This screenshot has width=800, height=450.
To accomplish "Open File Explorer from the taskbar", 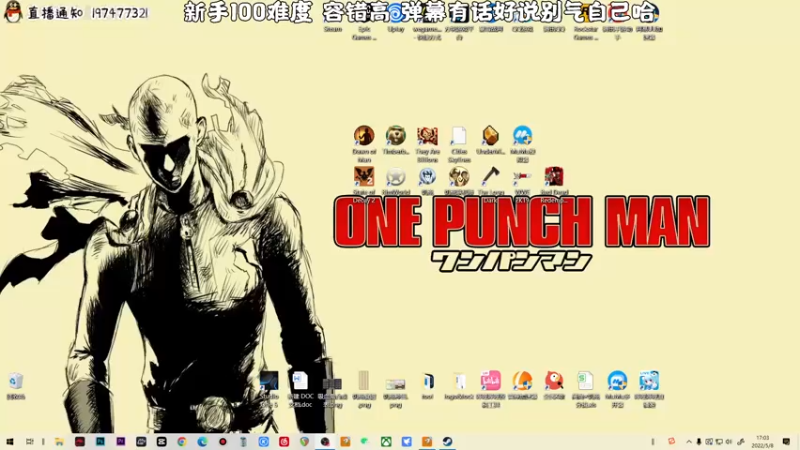I will [59, 442].
